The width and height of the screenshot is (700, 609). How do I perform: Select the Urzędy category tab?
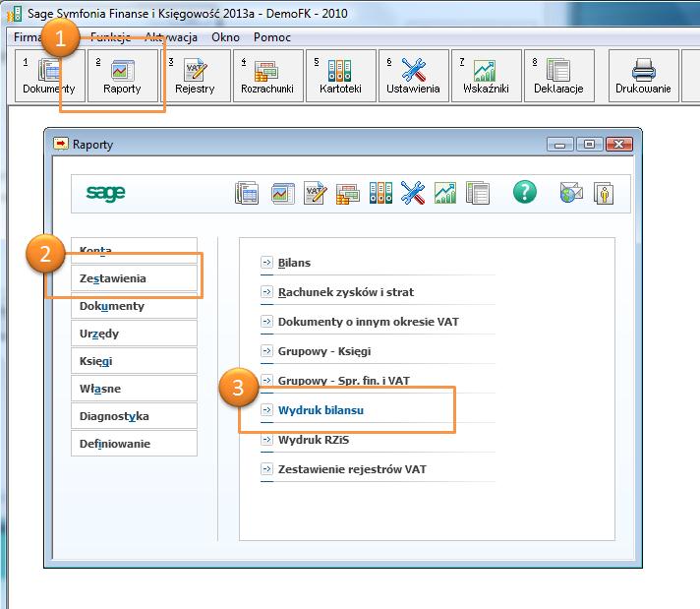134,334
